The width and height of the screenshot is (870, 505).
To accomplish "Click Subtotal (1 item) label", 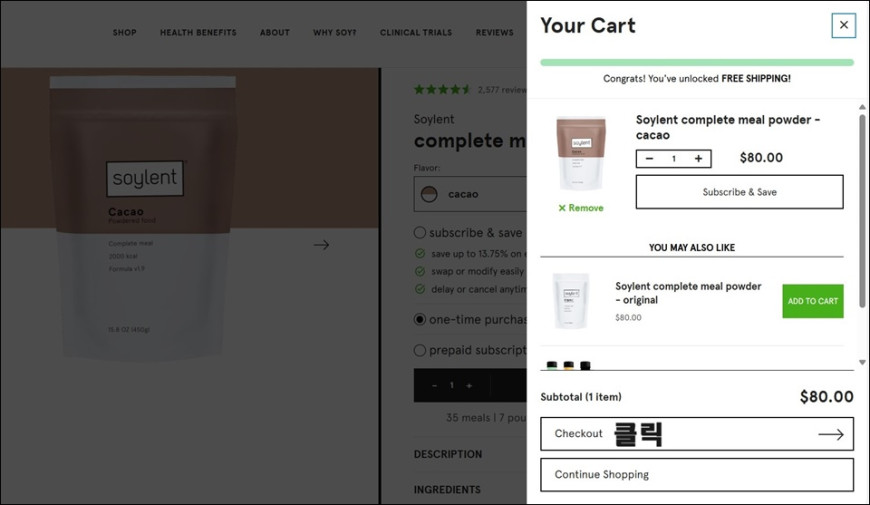I will [581, 397].
